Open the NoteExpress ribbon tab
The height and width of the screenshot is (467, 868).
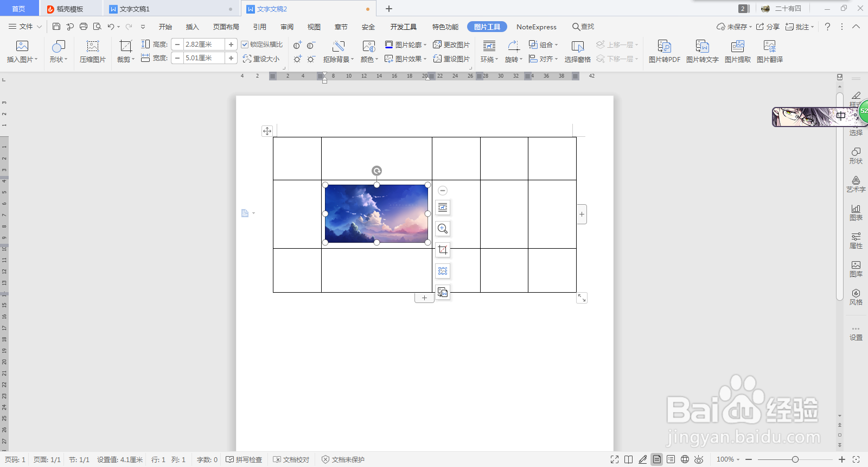537,27
